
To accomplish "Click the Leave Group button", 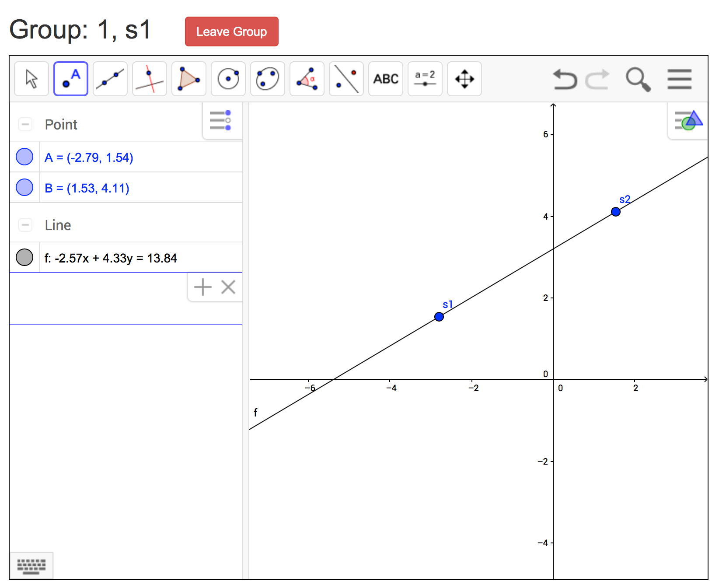I will coord(231,31).
